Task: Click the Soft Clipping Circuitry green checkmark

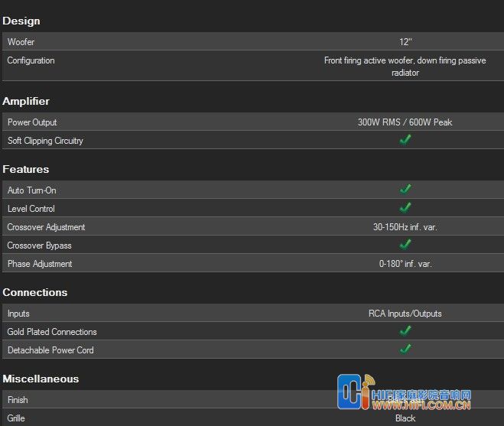Action: click(405, 140)
